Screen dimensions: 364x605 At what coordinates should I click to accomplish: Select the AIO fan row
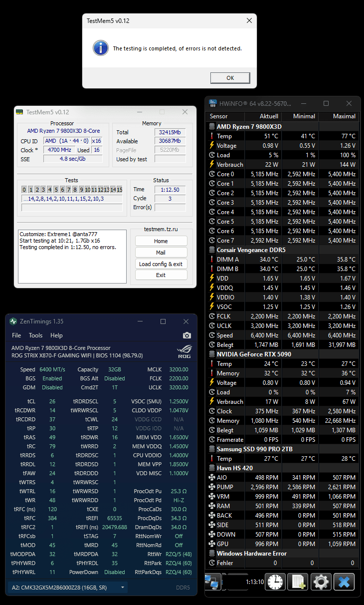coord(282,477)
